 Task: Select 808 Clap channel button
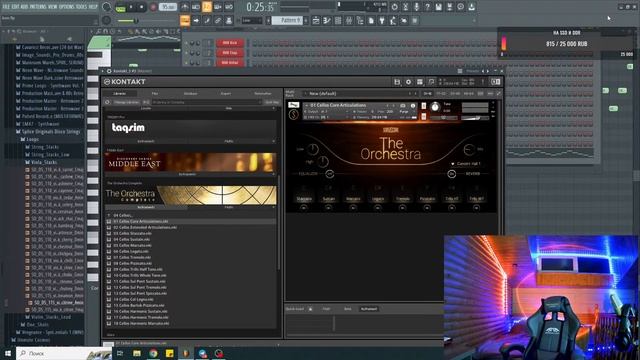pos(230,53)
